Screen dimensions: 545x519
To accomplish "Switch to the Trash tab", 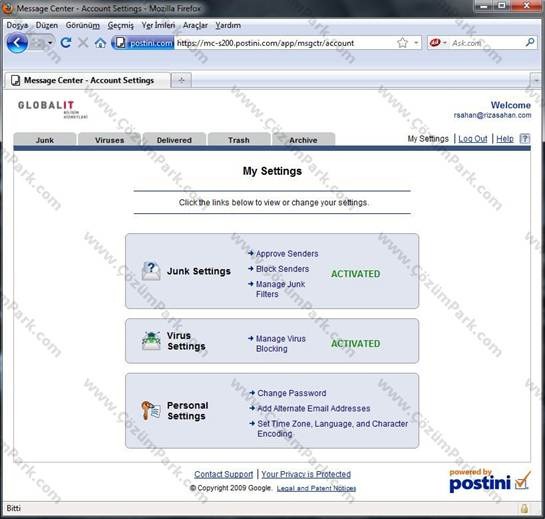I will click(x=239, y=140).
